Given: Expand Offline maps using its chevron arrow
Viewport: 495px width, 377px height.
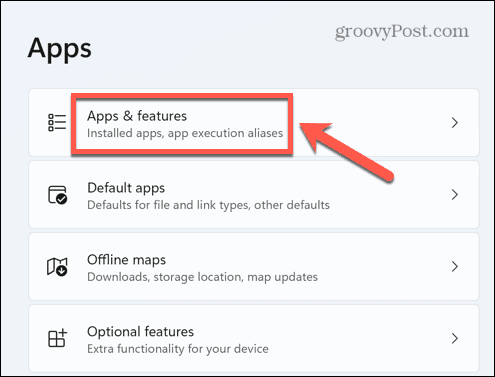Looking at the screenshot, I should [x=455, y=267].
